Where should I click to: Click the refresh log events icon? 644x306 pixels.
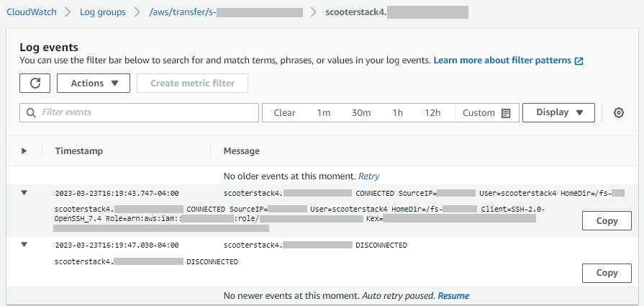click(x=35, y=83)
